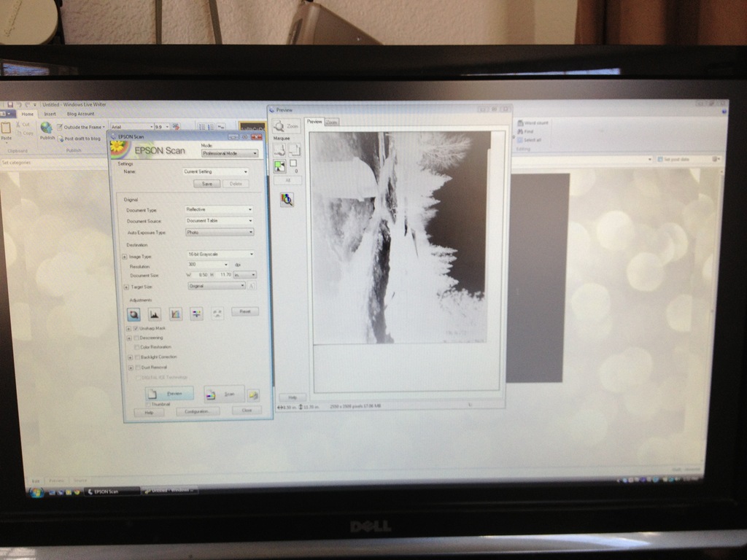Select the Zoom tab in Preview window

tap(332, 122)
